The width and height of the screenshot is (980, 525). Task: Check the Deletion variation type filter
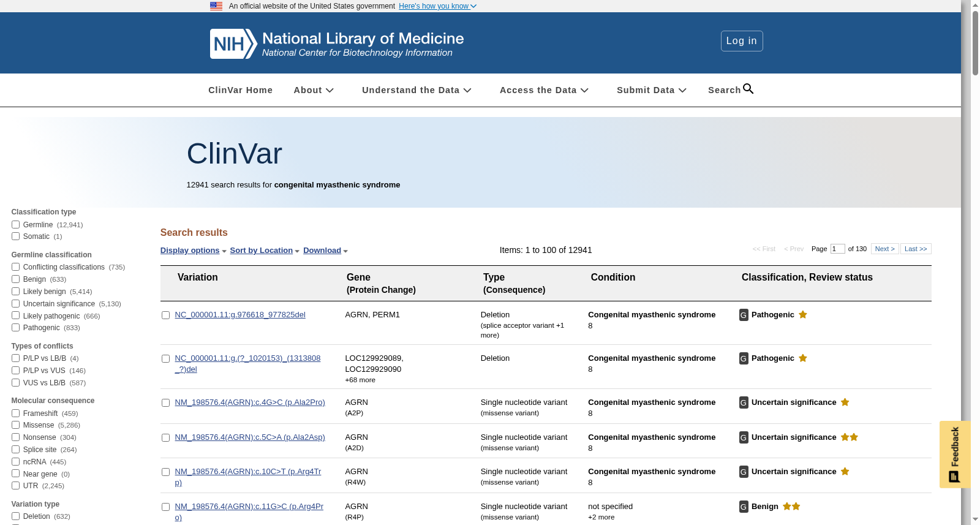[15, 516]
